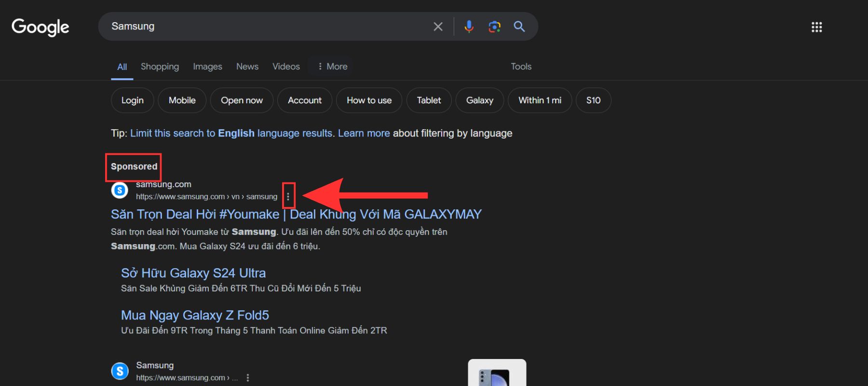Apply the How to use filter chip
Screen dimensions: 868x386
369,100
